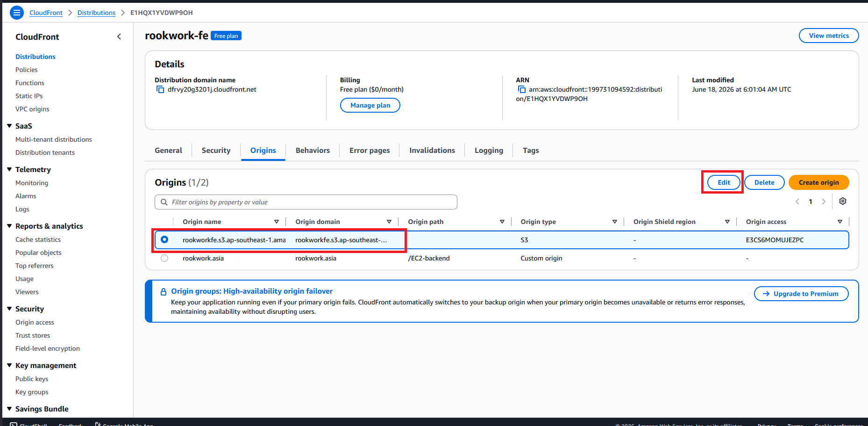This screenshot has height=426, width=868.
Task: Open Distribution tenants page
Action: (x=45, y=152)
